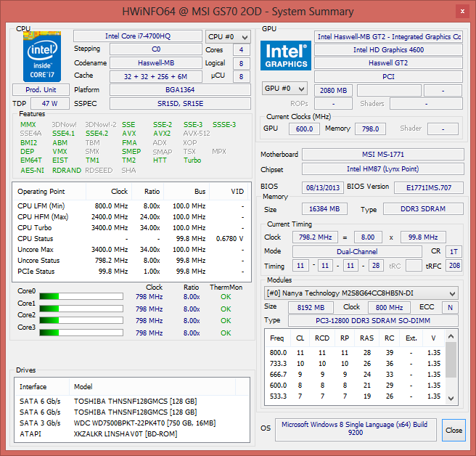Select the 800.0 frequency timing row

(355, 353)
